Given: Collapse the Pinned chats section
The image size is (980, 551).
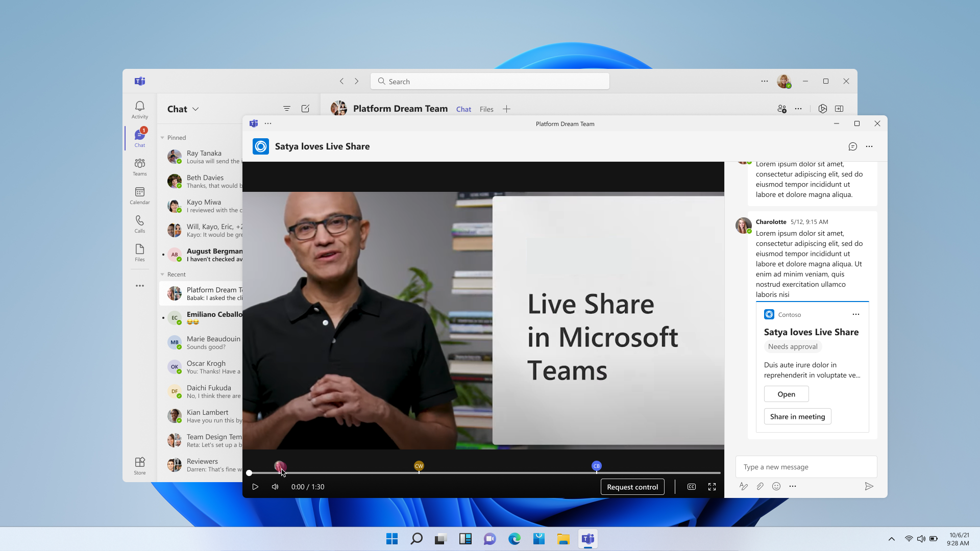Looking at the screenshot, I should click(x=162, y=138).
